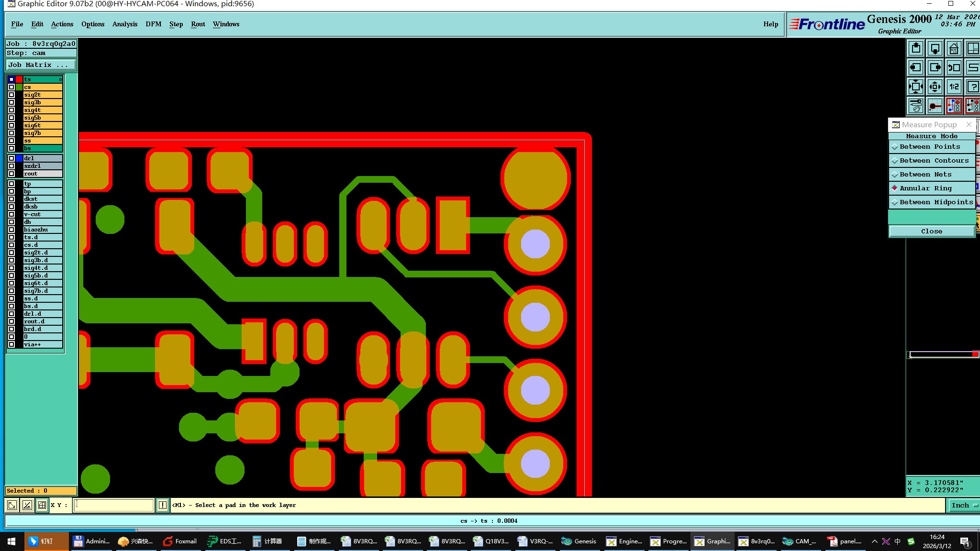Click the question mark help icon
The width and height of the screenshot is (980, 551).
click(973, 87)
